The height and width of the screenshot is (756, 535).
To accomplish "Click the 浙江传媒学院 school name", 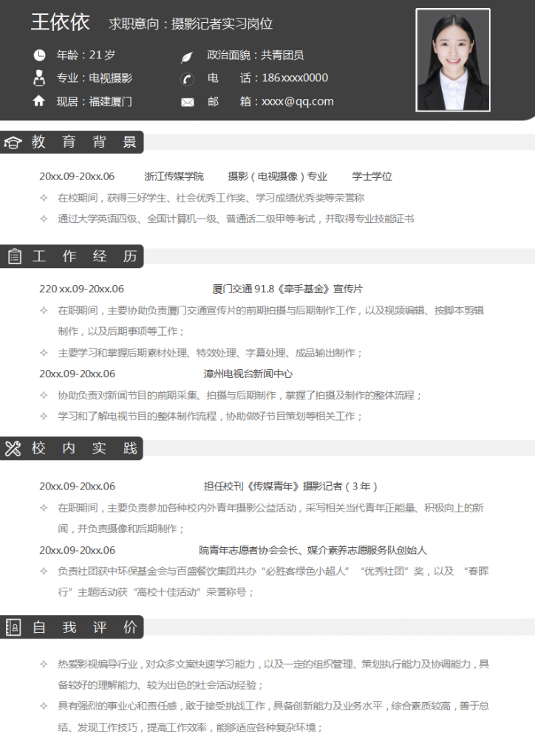I will click(174, 176).
